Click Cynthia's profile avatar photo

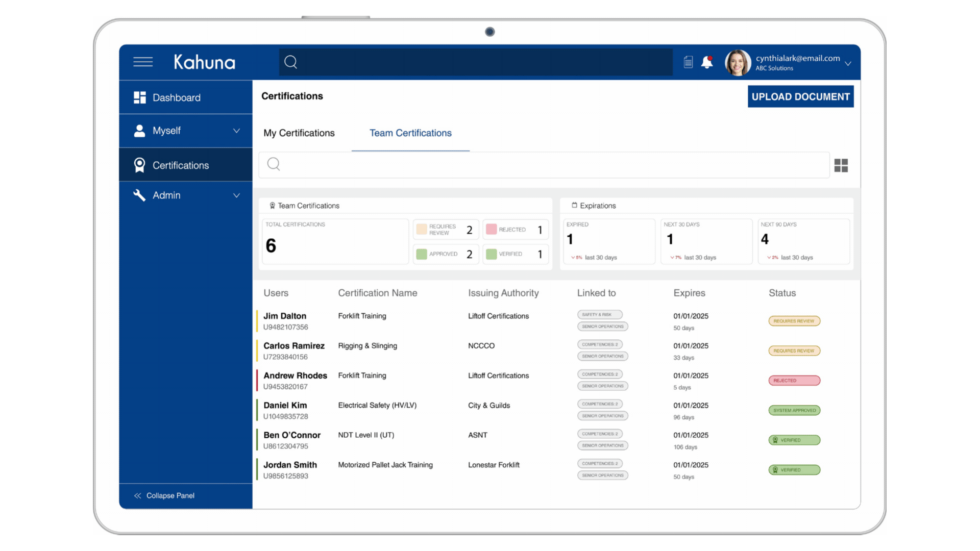click(x=738, y=63)
